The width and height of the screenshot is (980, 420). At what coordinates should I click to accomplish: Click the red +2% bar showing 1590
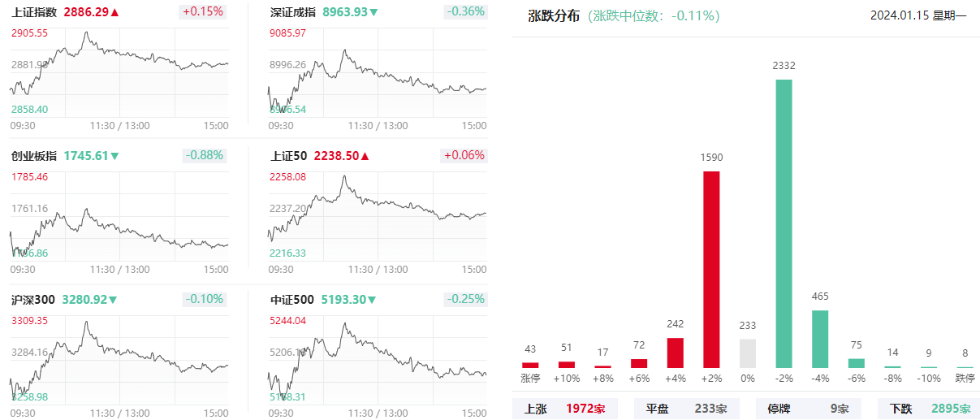(x=711, y=269)
